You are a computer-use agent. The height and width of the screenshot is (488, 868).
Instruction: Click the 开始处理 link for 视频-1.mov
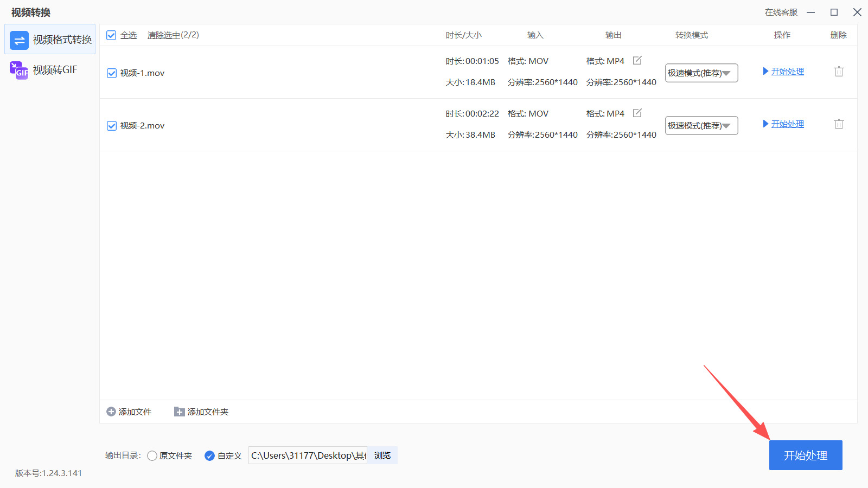pyautogui.click(x=788, y=72)
